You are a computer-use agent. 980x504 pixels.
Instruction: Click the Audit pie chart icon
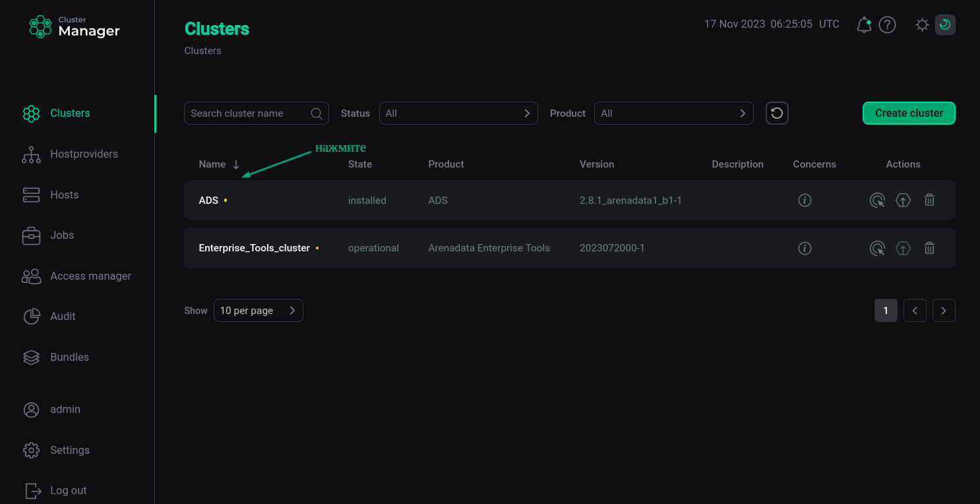click(31, 317)
